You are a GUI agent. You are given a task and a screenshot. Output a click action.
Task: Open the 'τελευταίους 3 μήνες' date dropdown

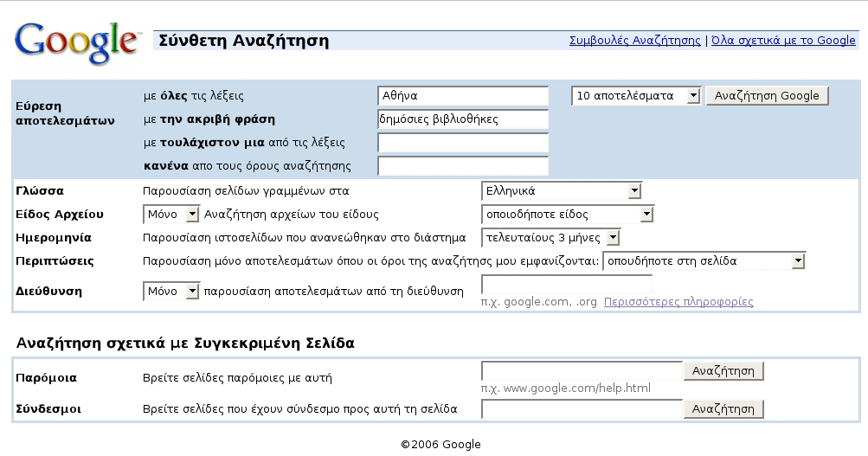(x=550, y=238)
